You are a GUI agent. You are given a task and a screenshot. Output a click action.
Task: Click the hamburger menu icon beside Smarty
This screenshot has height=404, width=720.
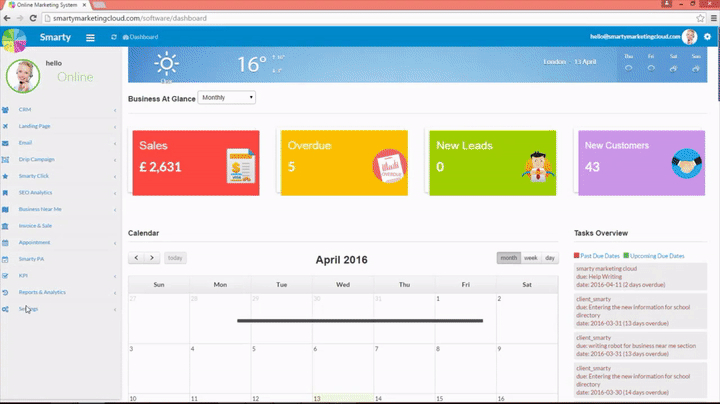point(90,38)
